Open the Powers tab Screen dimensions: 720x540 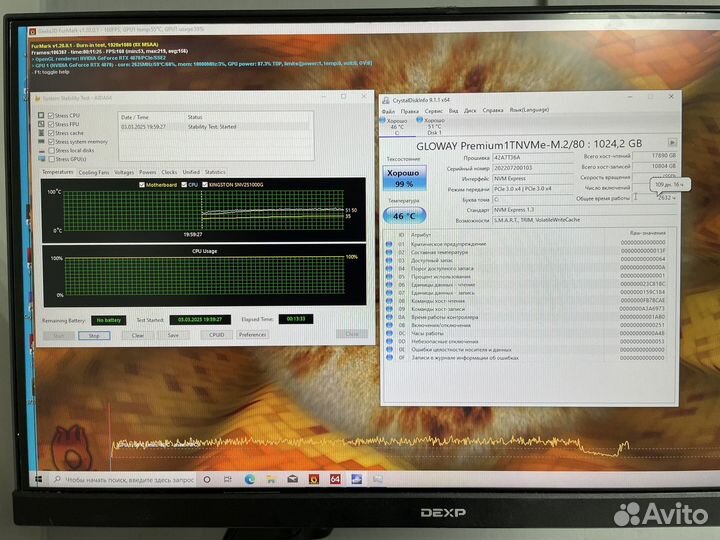[147, 172]
